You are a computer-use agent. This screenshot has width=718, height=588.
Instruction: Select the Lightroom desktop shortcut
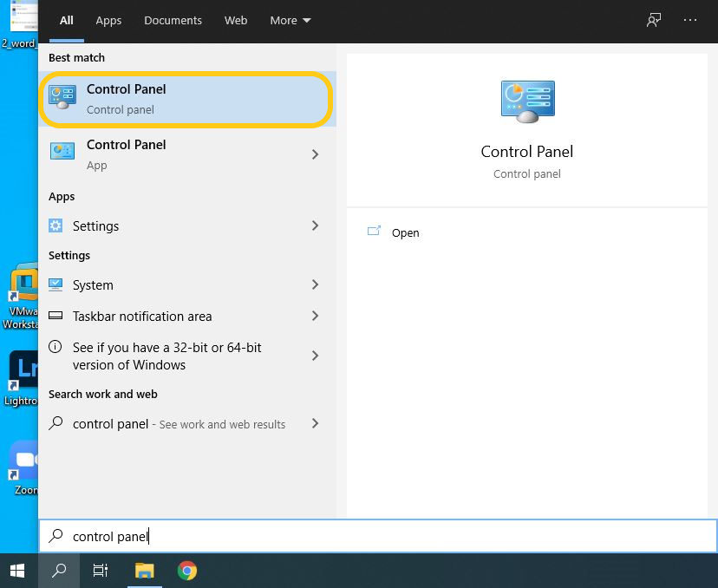pyautogui.click(x=19, y=379)
